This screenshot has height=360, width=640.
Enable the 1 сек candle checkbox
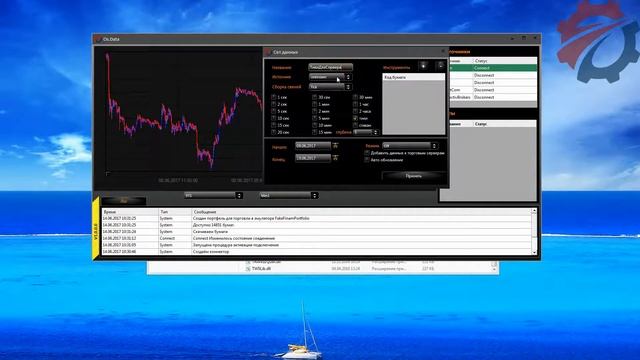(273, 97)
